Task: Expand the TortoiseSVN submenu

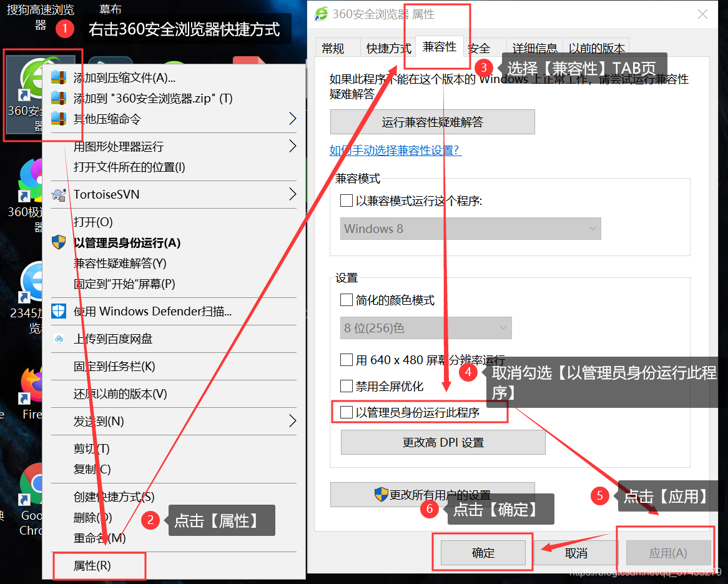Action: [292, 194]
